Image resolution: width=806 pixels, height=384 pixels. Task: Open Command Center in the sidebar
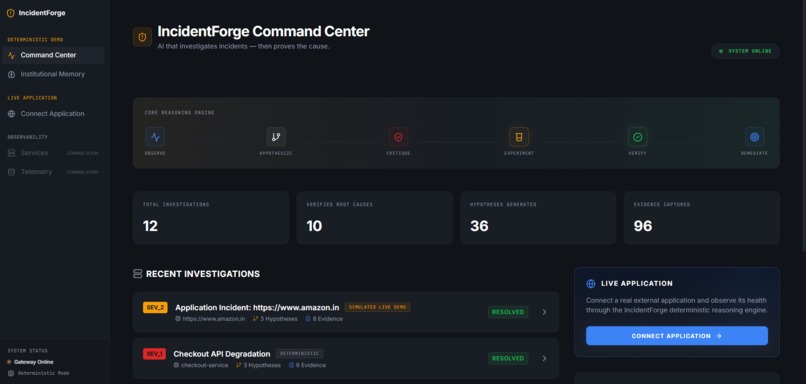[53, 55]
